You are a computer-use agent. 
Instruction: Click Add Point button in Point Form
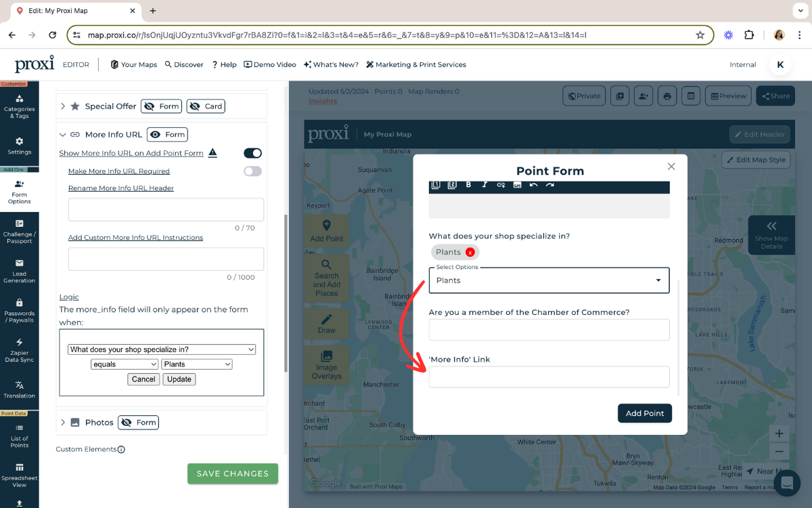pos(645,413)
